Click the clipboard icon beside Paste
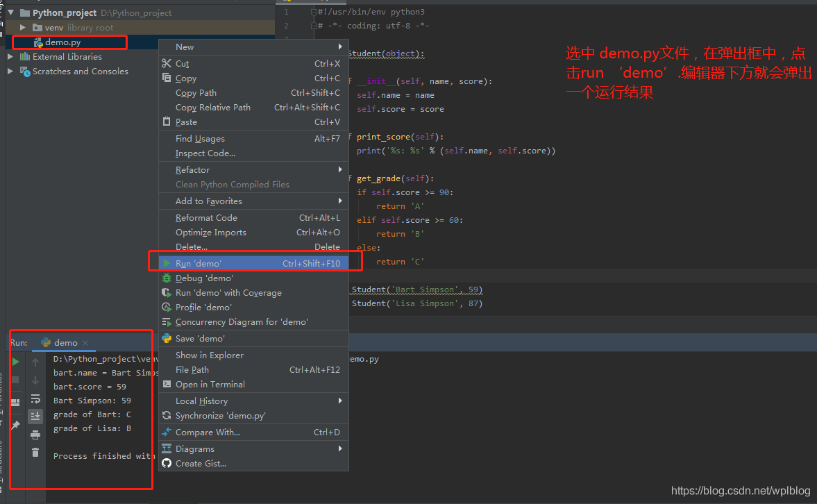Viewport: 817px width, 504px height. [167, 121]
